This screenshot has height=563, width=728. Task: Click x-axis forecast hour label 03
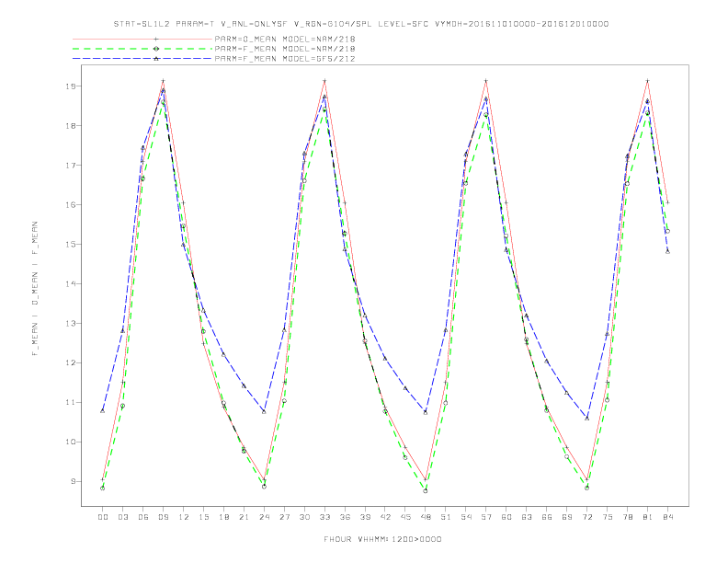coord(122,517)
